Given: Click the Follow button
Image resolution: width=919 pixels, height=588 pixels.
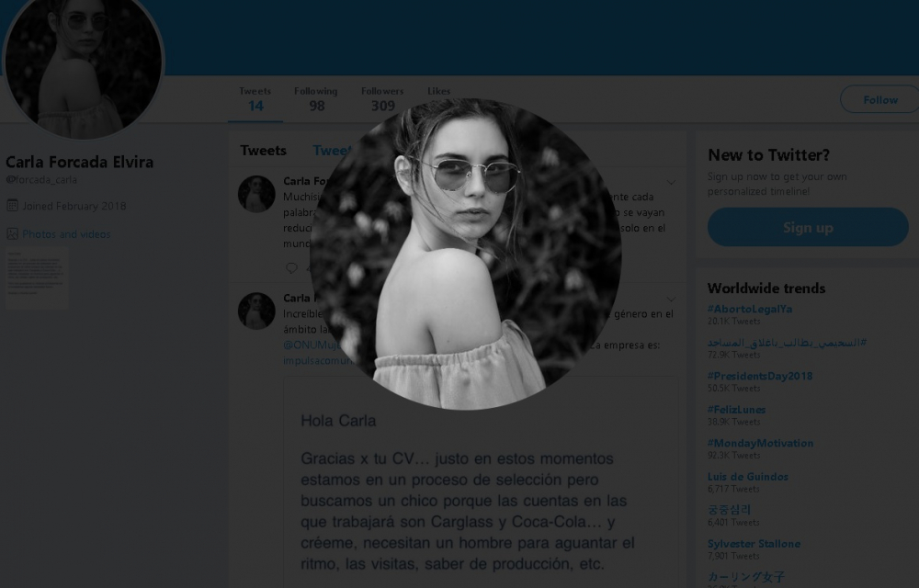Looking at the screenshot, I should 879,99.
